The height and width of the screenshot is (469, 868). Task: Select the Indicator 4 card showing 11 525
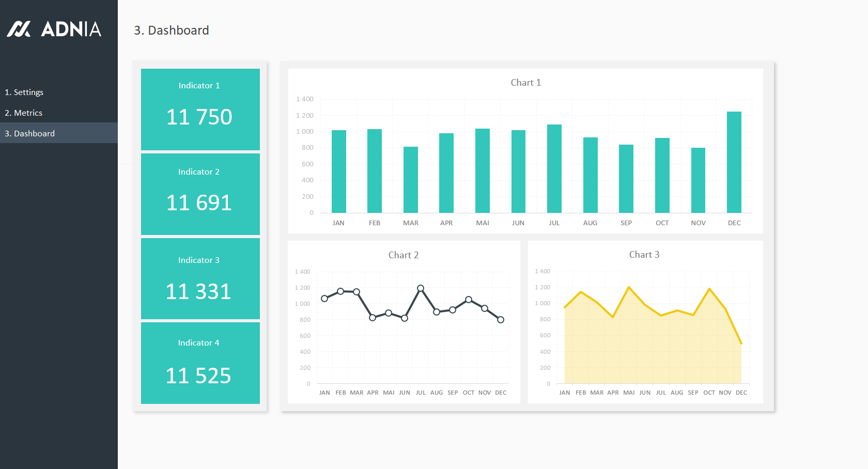200,363
